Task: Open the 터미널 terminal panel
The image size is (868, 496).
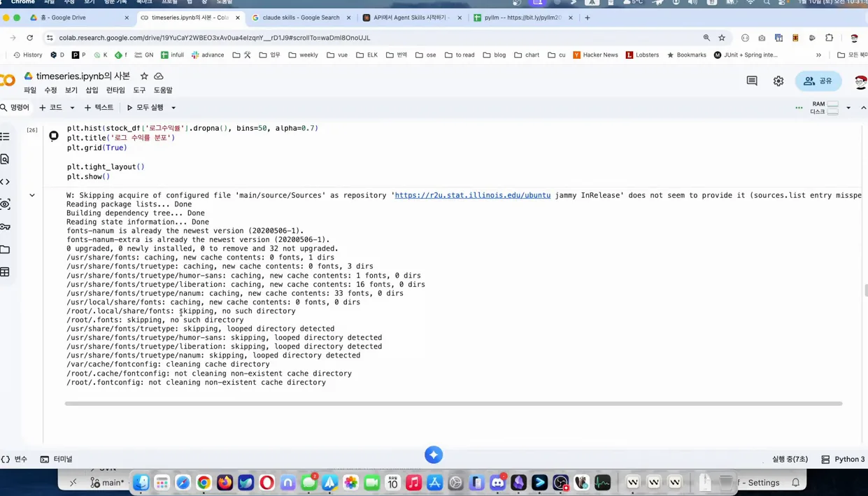Action: (56, 459)
